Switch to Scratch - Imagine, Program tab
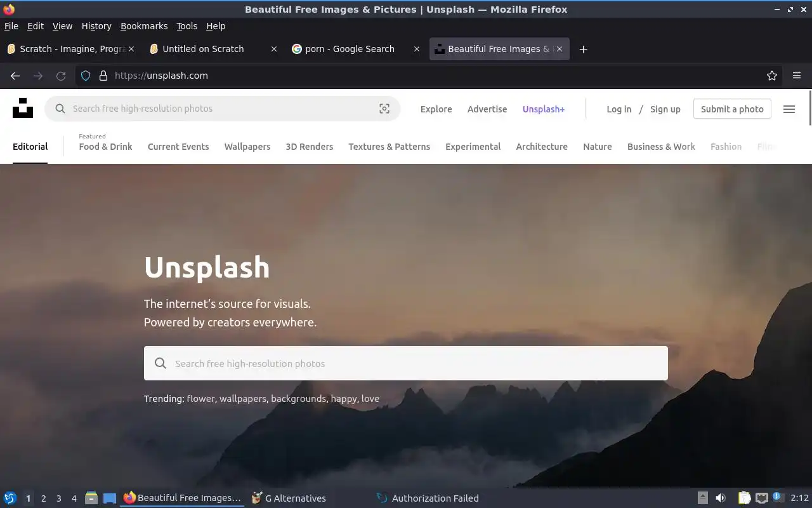Image resolution: width=812 pixels, height=508 pixels. pyautogui.click(x=70, y=49)
